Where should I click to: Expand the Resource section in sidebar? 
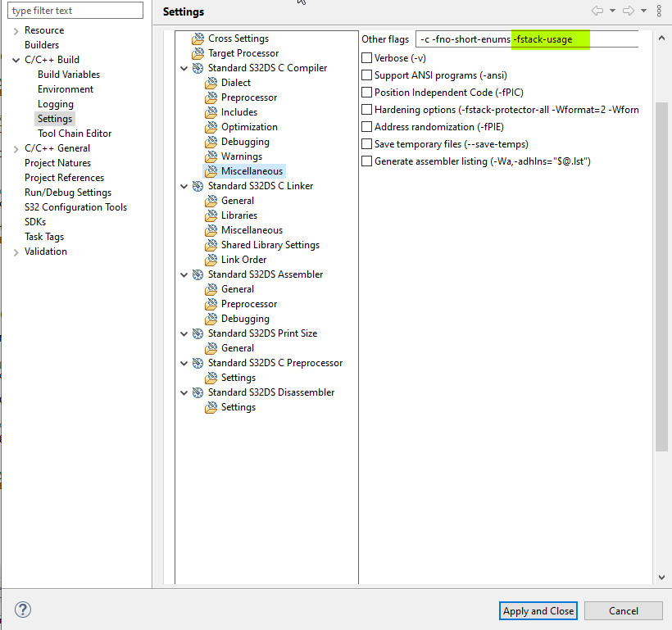pyautogui.click(x=18, y=29)
